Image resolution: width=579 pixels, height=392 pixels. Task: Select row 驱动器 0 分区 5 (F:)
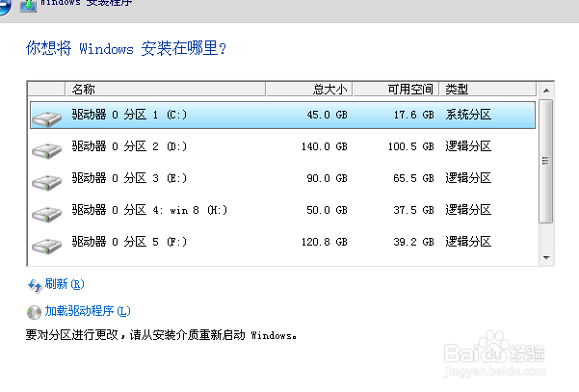click(x=282, y=242)
